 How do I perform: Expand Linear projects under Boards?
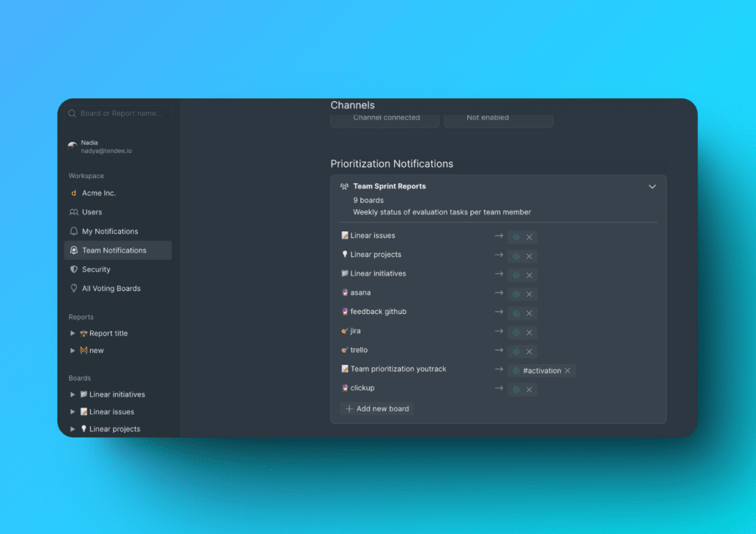coord(72,428)
